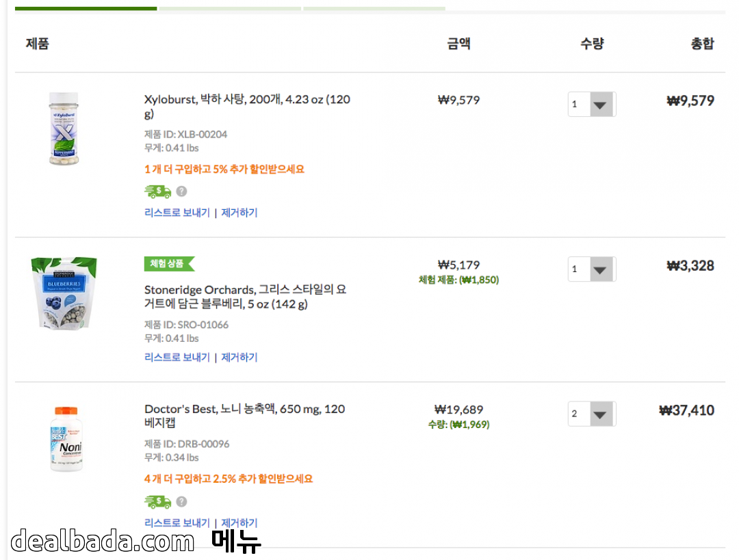Image resolution: width=739 pixels, height=560 pixels.
Task: Move Stoneridge blueberries to list
Action: [x=177, y=357]
